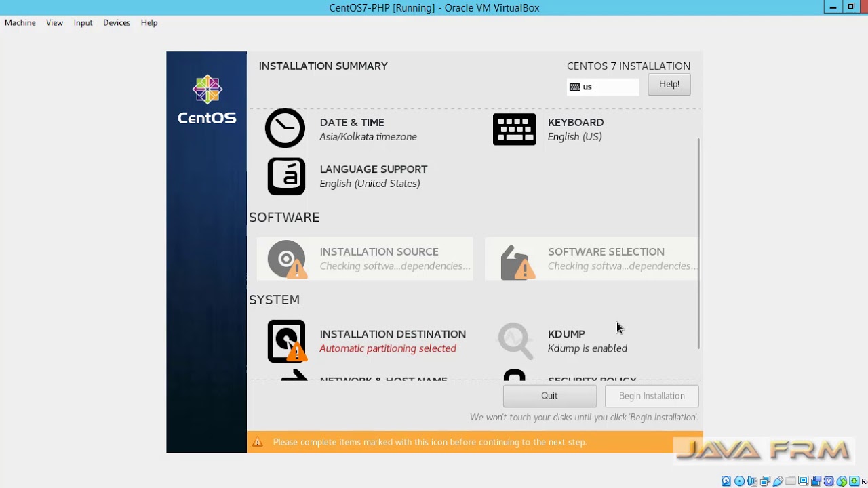The width and height of the screenshot is (868, 488).
Task: Open the Input menu
Action: pyautogui.click(x=83, y=22)
